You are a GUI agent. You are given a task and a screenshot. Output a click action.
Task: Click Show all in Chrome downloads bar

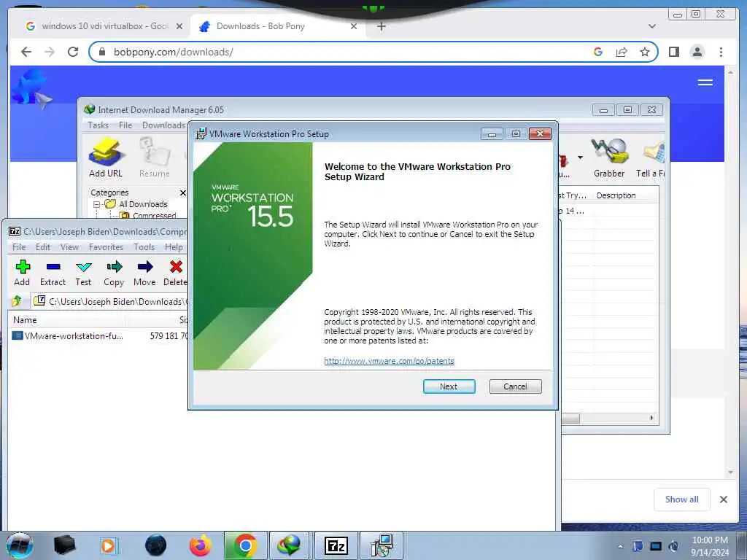(682, 499)
